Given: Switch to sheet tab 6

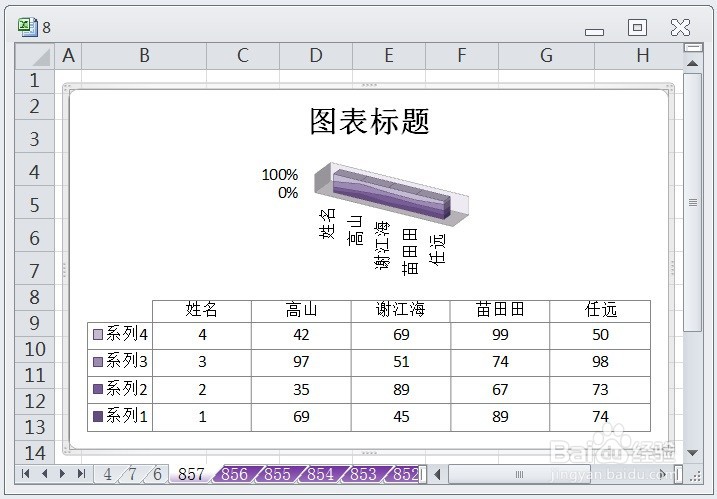Looking at the screenshot, I should (x=157, y=474).
